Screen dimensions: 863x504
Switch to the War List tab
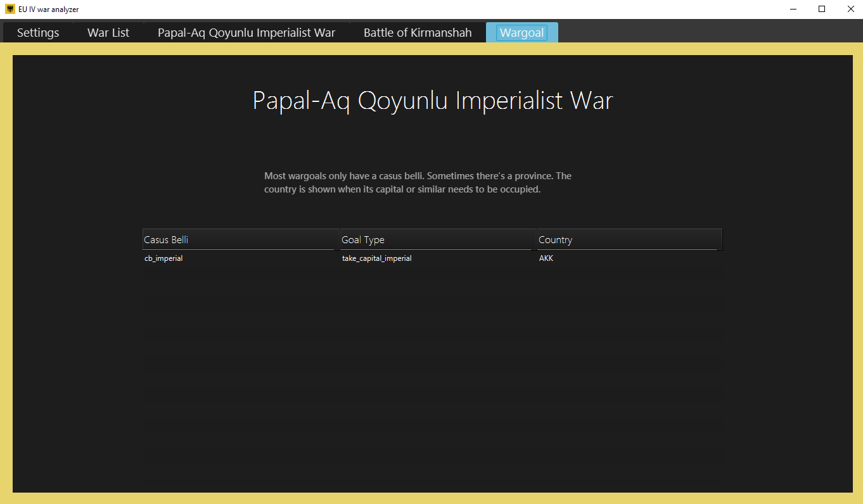(x=108, y=33)
